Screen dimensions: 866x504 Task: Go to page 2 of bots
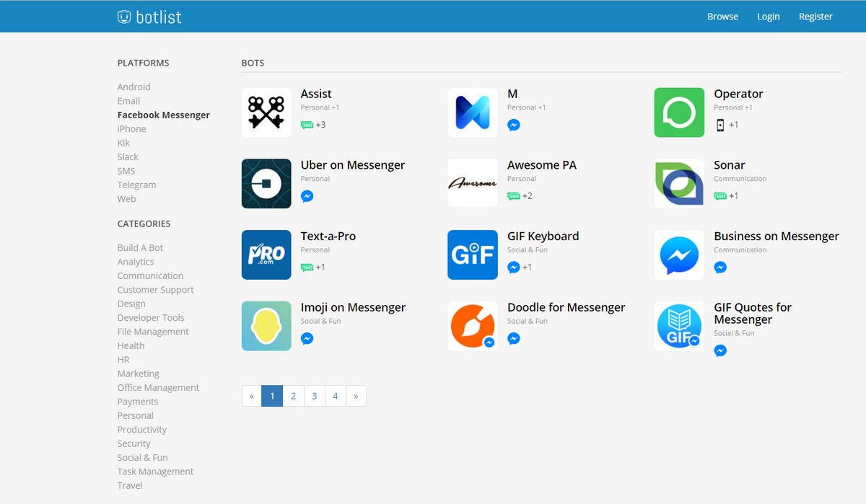click(x=293, y=396)
